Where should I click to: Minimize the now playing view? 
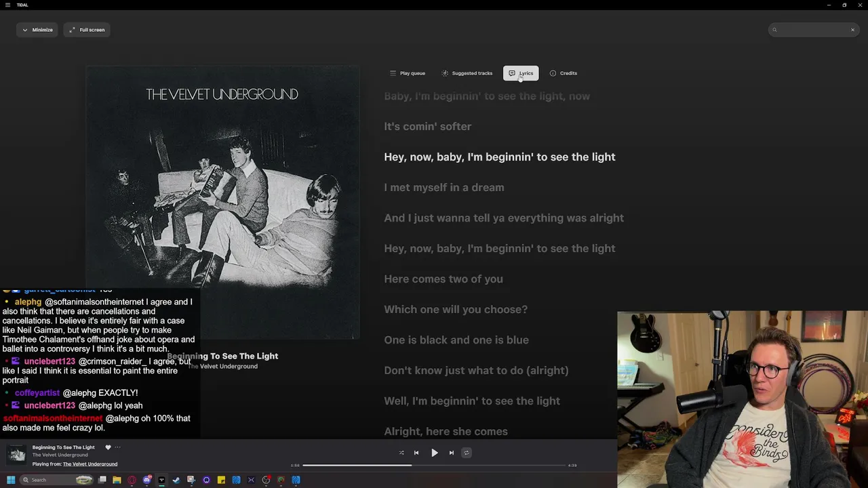pos(37,30)
